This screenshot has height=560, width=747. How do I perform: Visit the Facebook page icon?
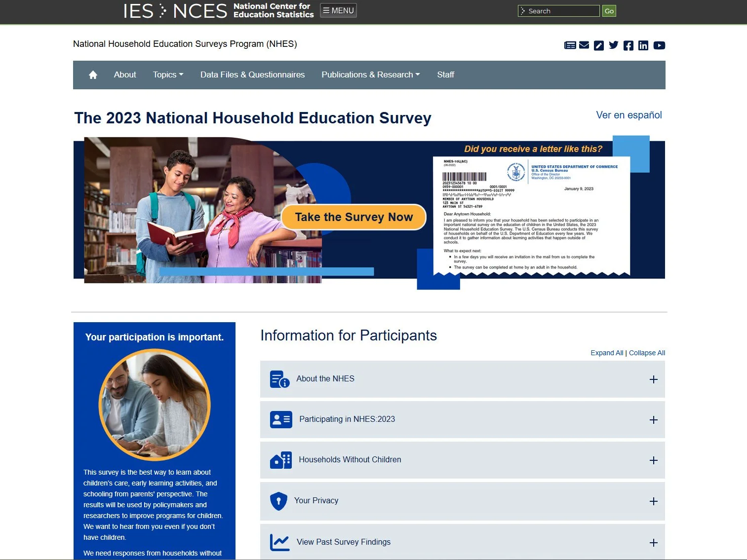[628, 45]
